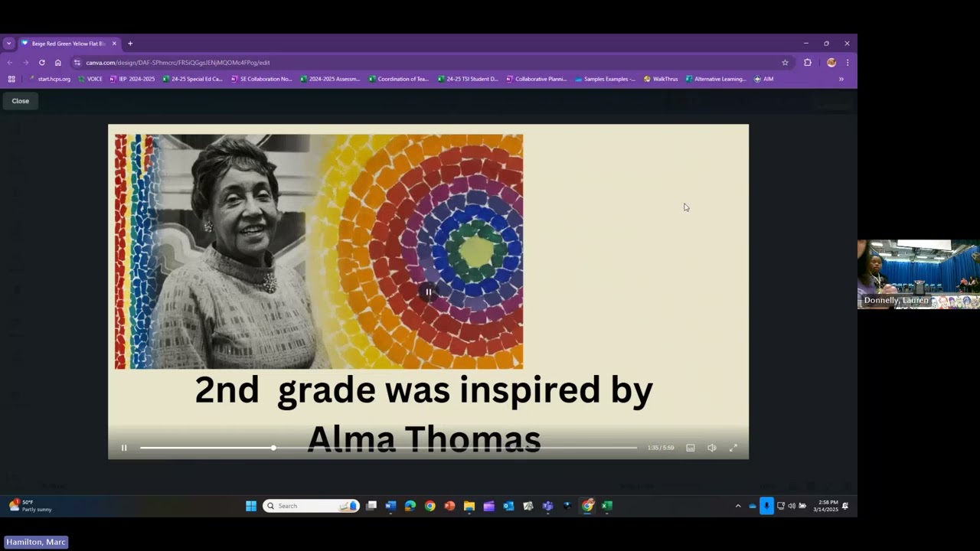980x551 pixels.
Task: Open the Chrome three-dot menu
Action: tap(848, 63)
